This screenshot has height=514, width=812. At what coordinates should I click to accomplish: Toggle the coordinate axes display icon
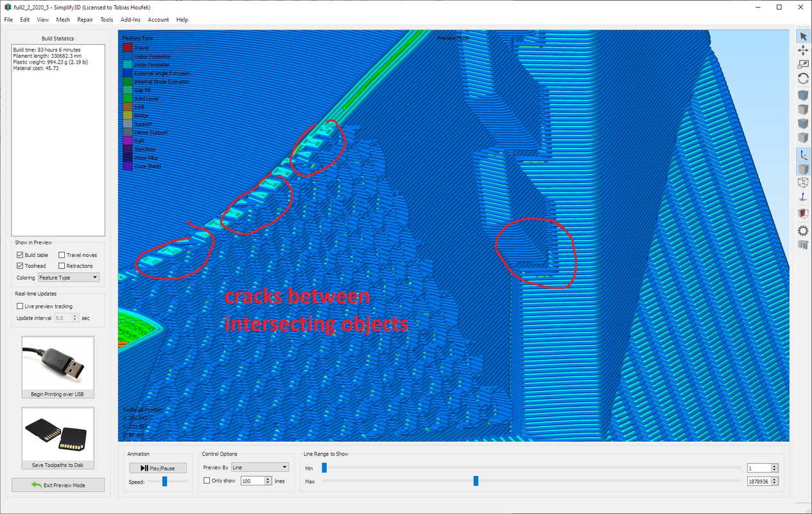pyautogui.click(x=802, y=154)
